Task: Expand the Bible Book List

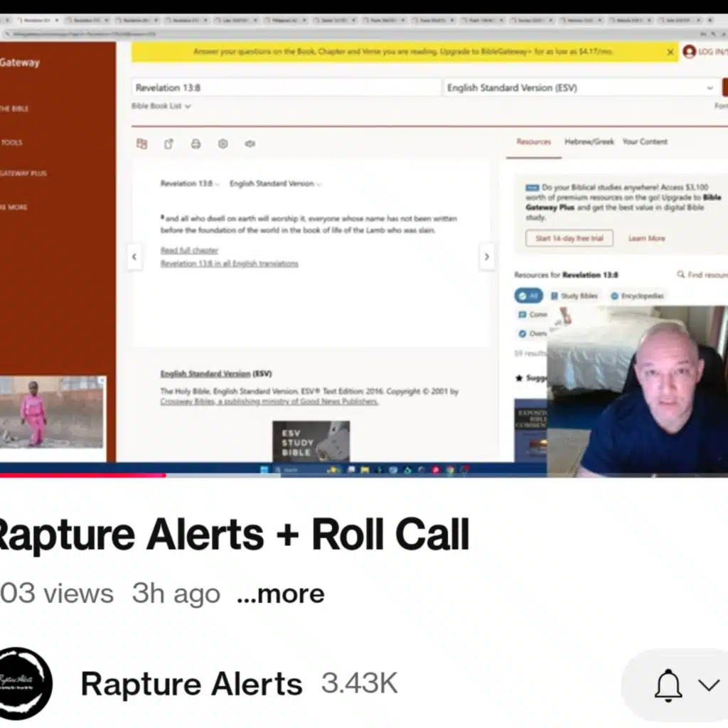Action: pos(161,106)
